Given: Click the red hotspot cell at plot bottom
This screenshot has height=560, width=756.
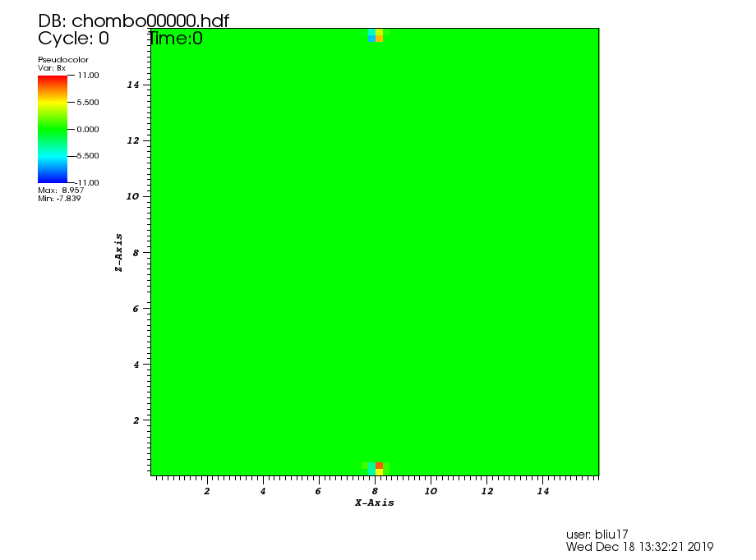Looking at the screenshot, I should click(x=379, y=466).
